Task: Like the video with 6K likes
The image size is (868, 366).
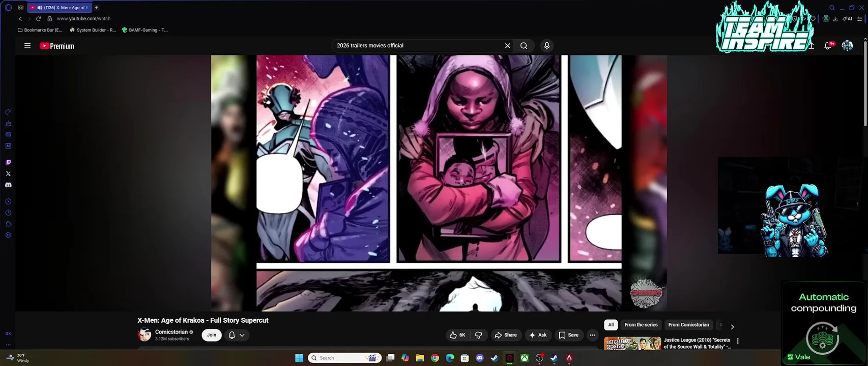Action: coord(457,335)
